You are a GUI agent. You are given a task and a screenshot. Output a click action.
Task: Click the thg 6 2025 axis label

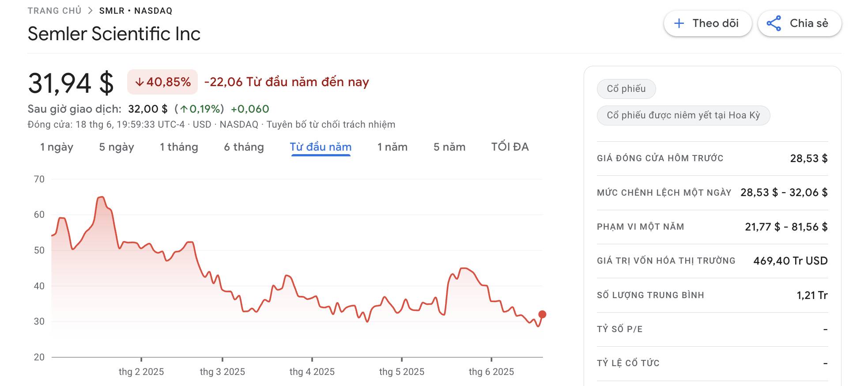[x=491, y=372]
